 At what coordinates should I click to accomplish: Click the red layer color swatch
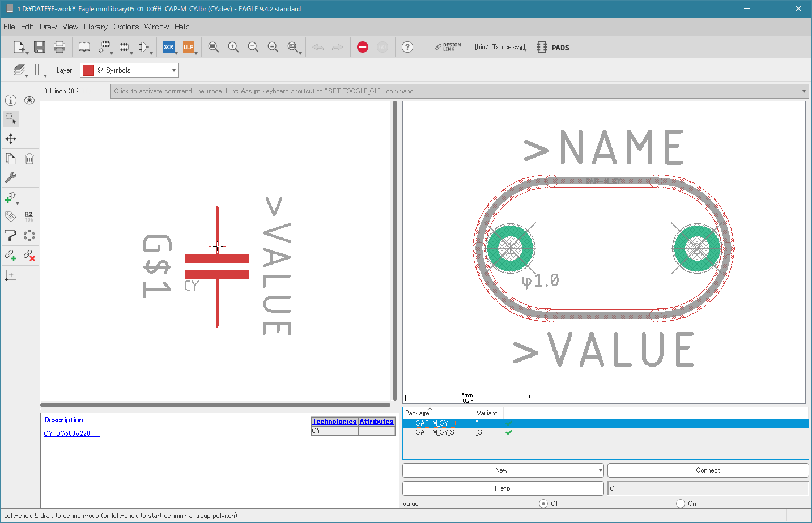click(x=88, y=70)
